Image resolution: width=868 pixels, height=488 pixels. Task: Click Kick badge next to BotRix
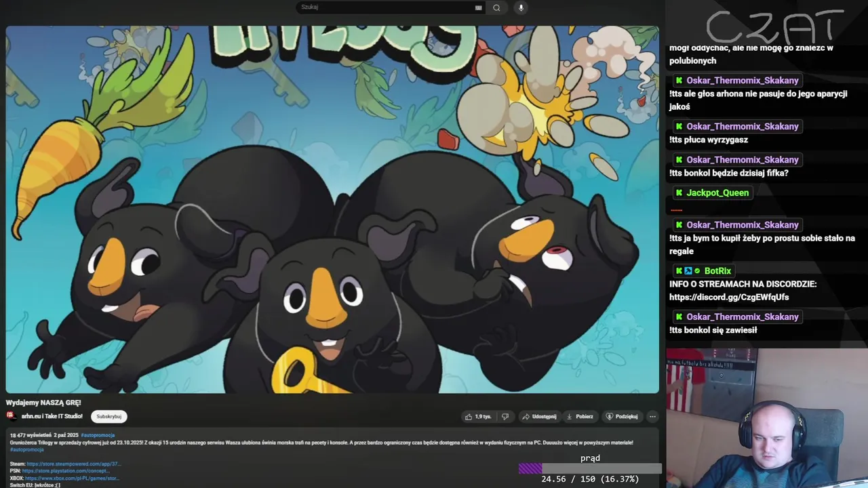click(x=679, y=271)
